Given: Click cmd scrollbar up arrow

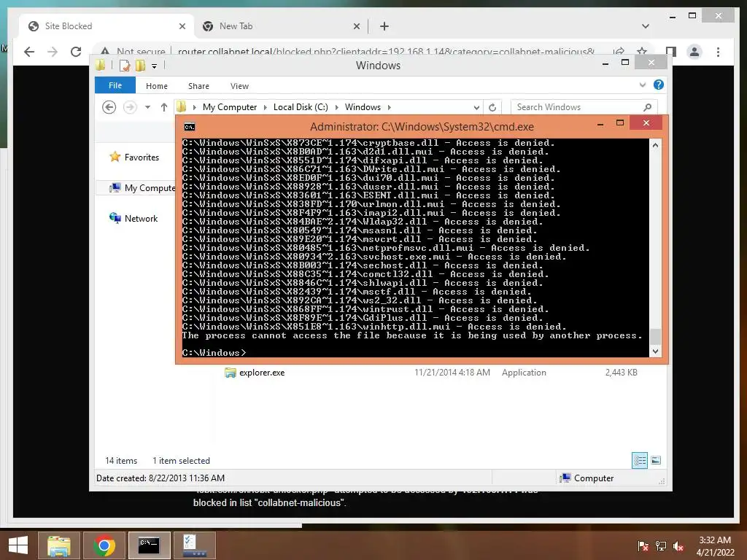Looking at the screenshot, I should [655, 145].
